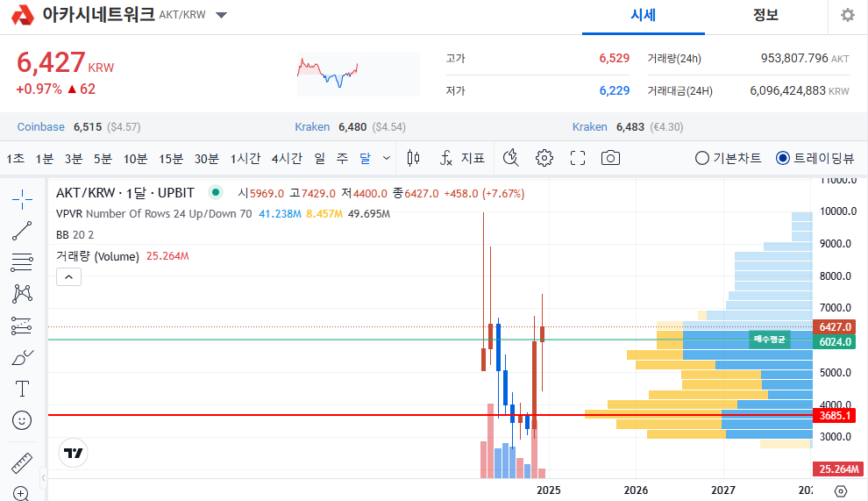Viewport: 868px width, 501px height.
Task: Click the mini price sparkline chart
Action: point(359,75)
